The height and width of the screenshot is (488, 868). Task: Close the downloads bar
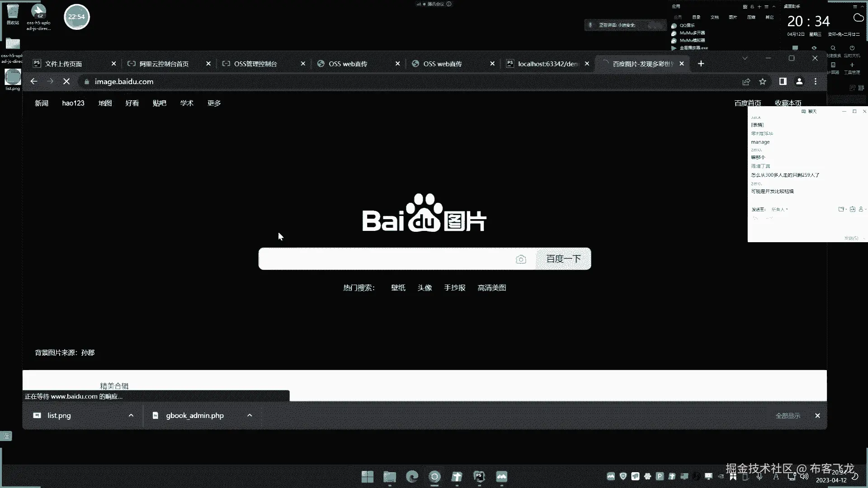pyautogui.click(x=817, y=416)
